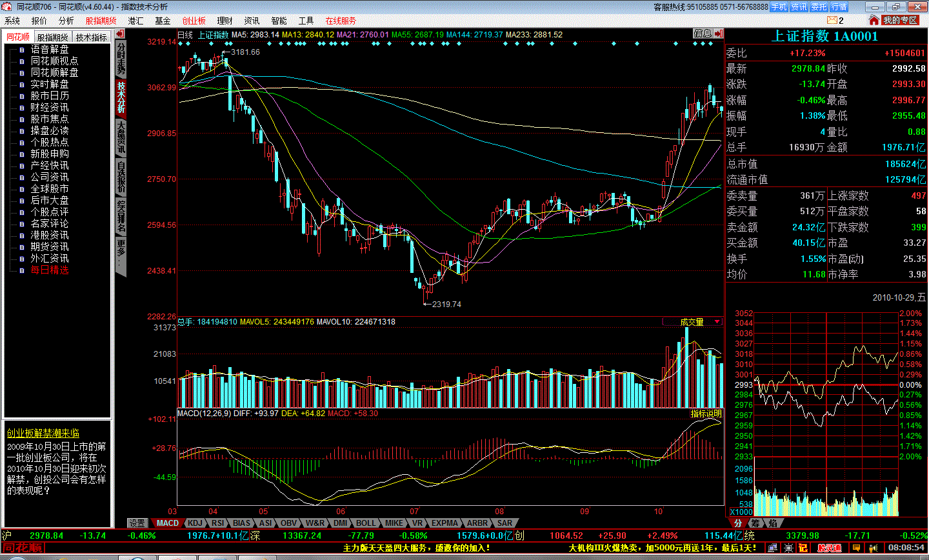Screen dimensions: 929x560
Task: Open the 系统 menu
Action: 13,21
